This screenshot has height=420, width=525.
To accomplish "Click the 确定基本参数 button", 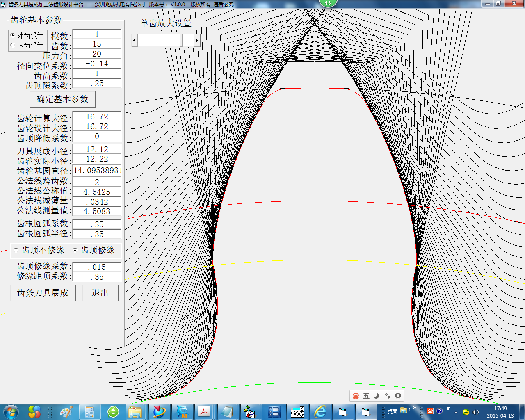I will coord(62,99).
